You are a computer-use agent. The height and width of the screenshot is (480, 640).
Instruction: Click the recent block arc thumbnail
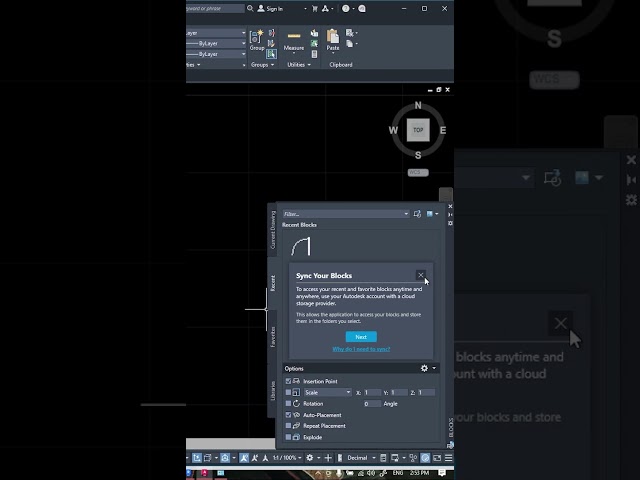(x=301, y=247)
